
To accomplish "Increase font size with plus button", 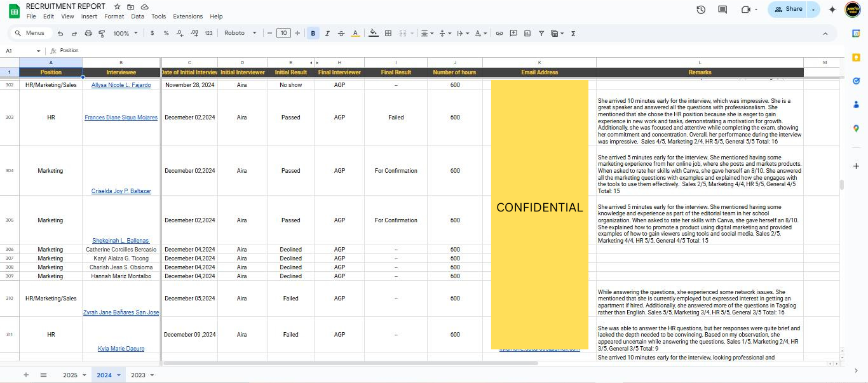I will click(x=297, y=33).
